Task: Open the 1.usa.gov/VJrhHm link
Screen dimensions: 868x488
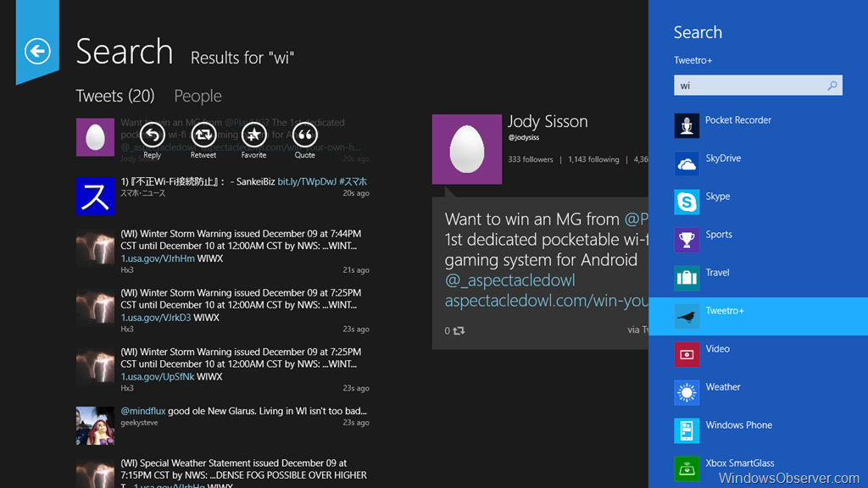Action: pyautogui.click(x=158, y=258)
